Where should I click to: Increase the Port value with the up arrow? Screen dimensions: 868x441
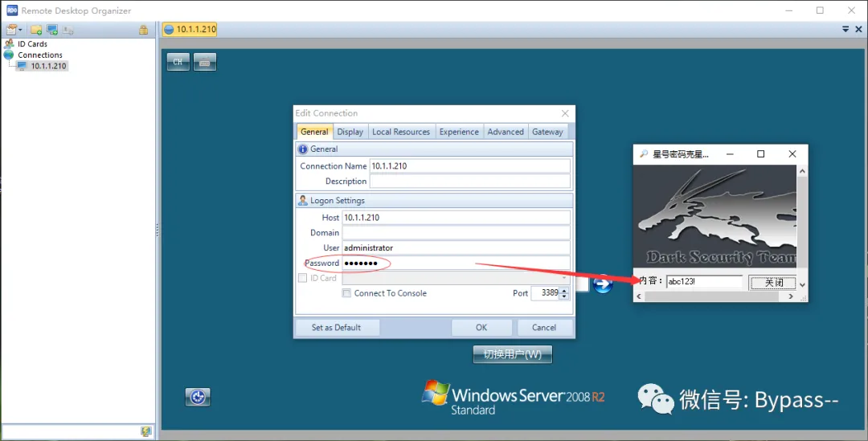pos(564,290)
